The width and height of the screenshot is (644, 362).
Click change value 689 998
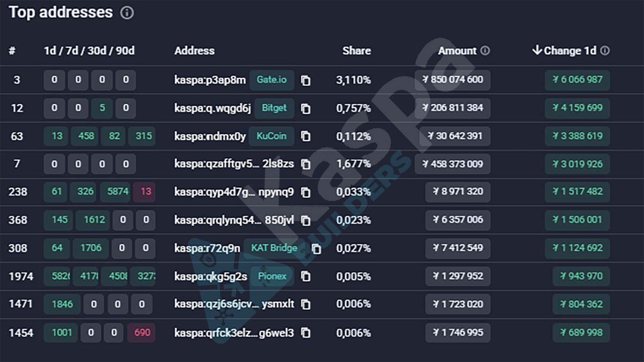pyautogui.click(x=581, y=332)
